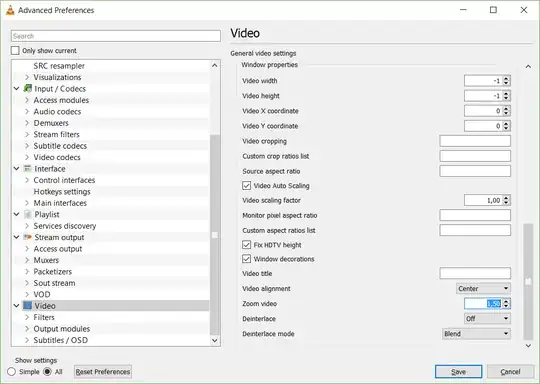Uncheck Video Auto Scaling
Viewport: 540px width, 384px height.
(246, 186)
